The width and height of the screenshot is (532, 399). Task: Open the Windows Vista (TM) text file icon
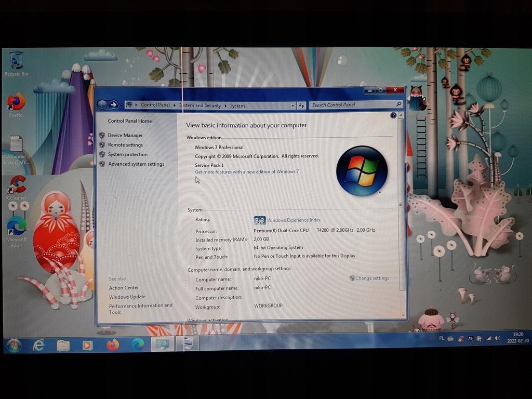coord(16,150)
